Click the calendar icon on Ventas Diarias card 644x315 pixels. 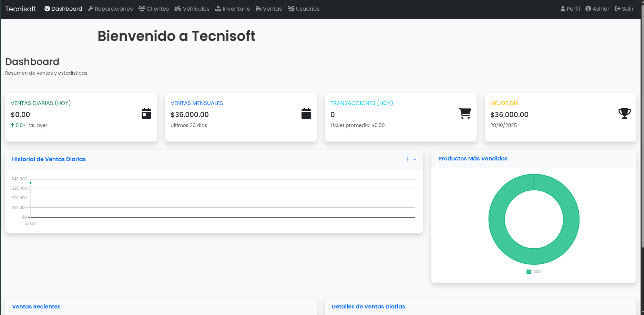click(x=146, y=113)
